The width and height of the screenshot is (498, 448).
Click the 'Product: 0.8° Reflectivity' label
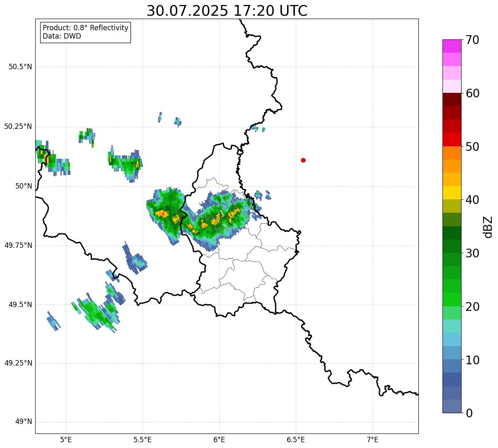pos(85,28)
